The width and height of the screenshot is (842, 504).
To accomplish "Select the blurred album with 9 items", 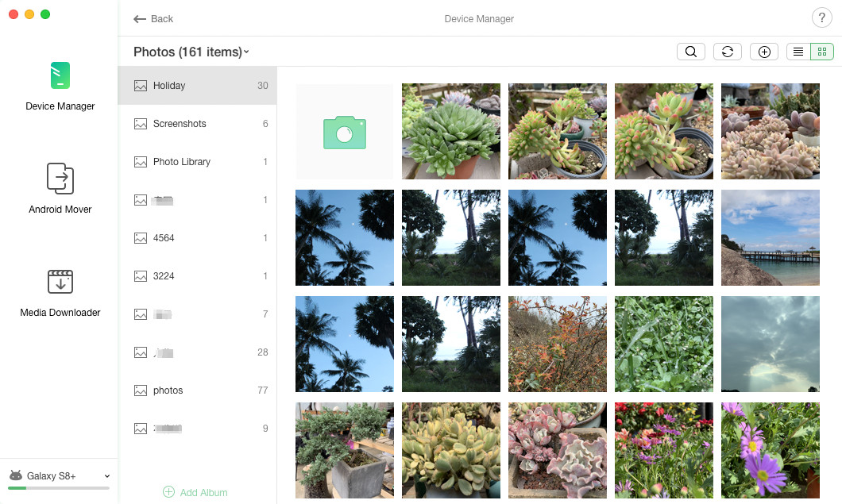I will click(197, 429).
